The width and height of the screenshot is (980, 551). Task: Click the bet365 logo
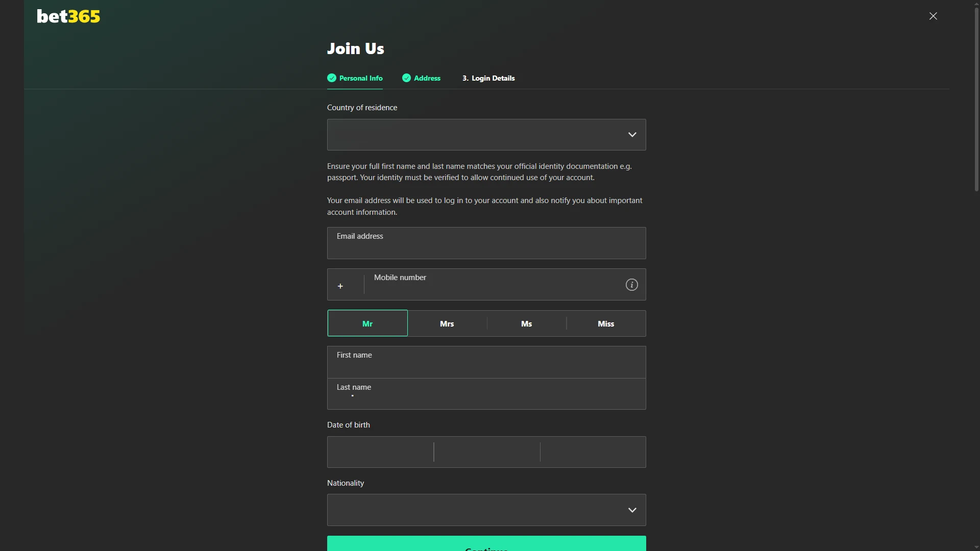pyautogui.click(x=68, y=16)
